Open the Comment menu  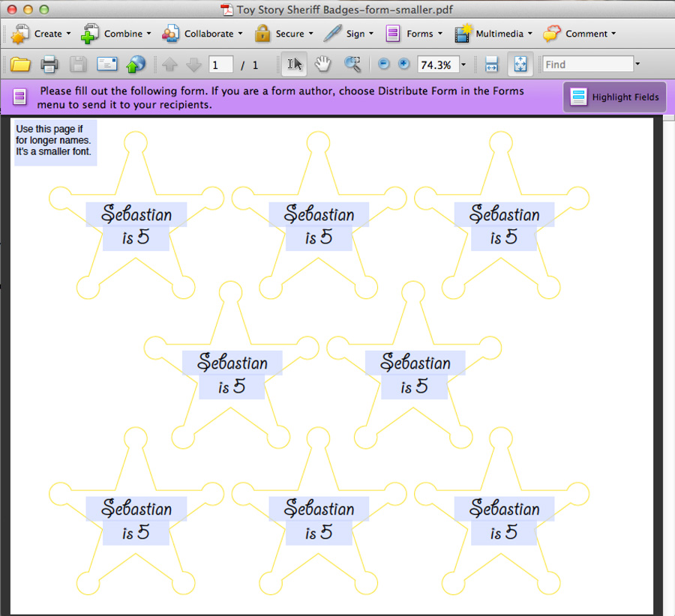[580, 34]
